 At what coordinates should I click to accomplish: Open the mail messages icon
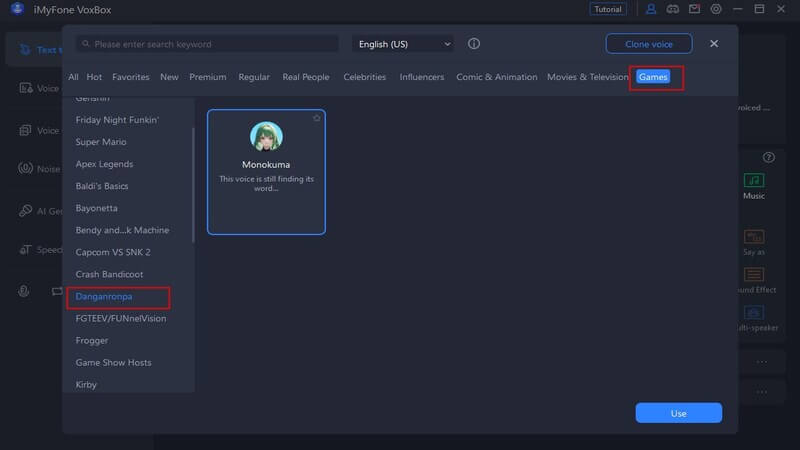[694, 9]
